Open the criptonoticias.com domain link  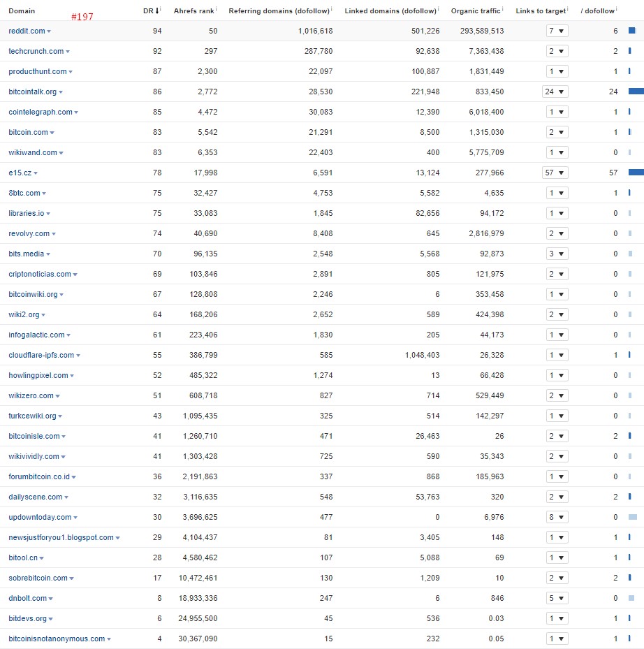pos(40,275)
